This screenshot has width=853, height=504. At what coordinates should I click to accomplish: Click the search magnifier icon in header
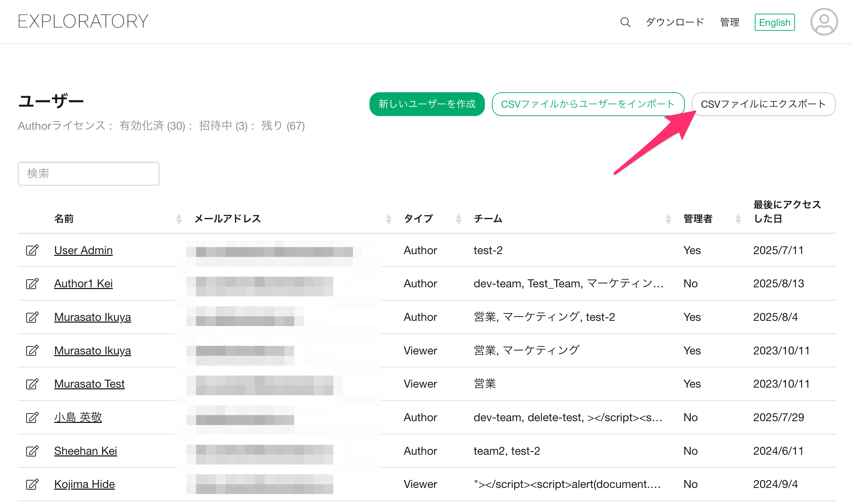[x=625, y=22]
